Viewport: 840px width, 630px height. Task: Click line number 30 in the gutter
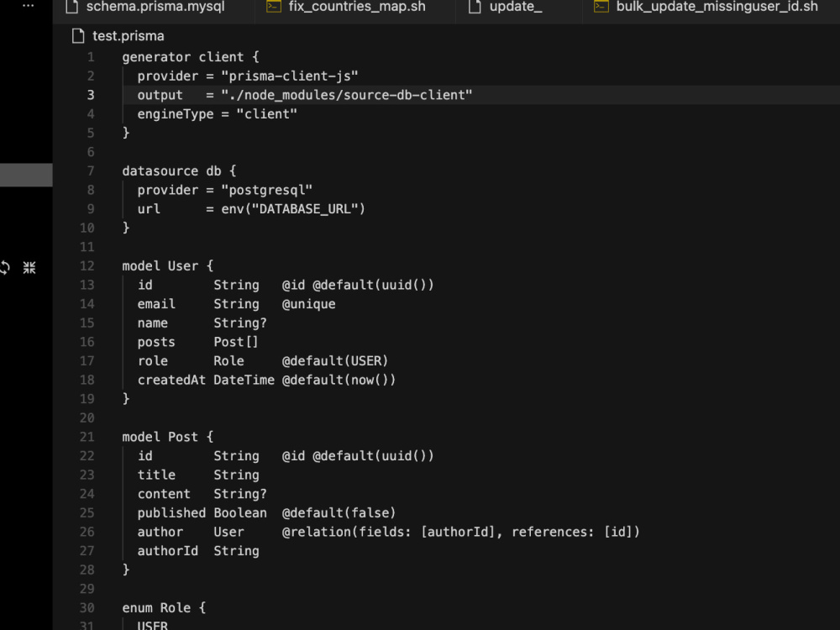[87, 607]
